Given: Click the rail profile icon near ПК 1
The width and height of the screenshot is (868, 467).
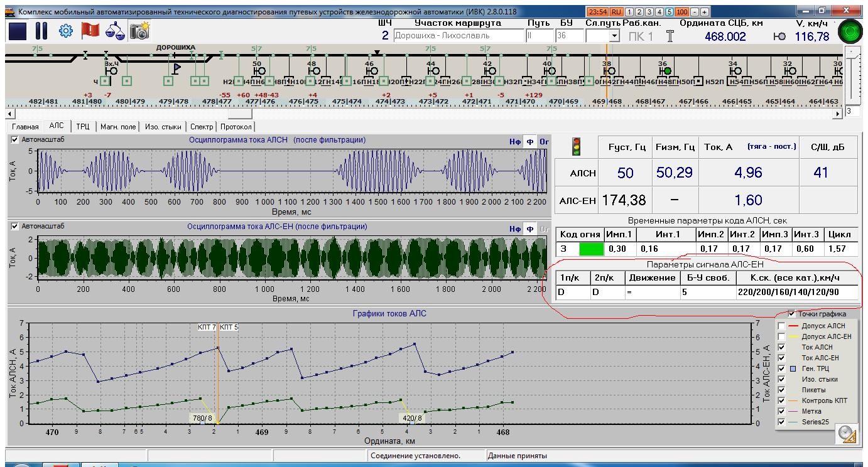Looking at the screenshot, I should [670, 36].
